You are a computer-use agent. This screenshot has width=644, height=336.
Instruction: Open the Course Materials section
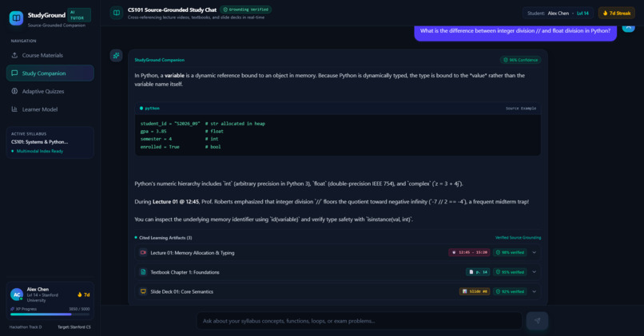coord(50,55)
